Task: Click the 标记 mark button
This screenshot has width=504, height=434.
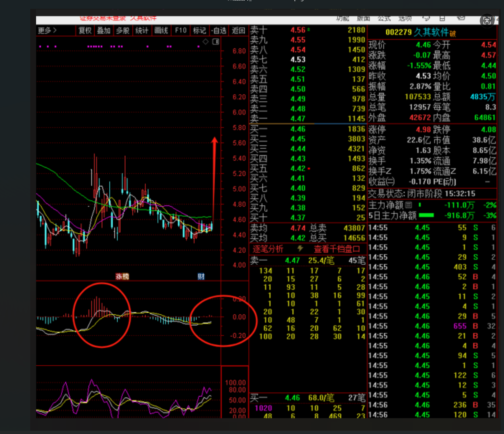Action: (199, 31)
